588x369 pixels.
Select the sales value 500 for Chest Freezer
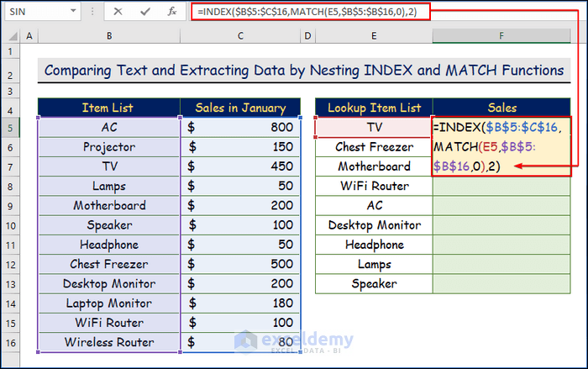[240, 264]
